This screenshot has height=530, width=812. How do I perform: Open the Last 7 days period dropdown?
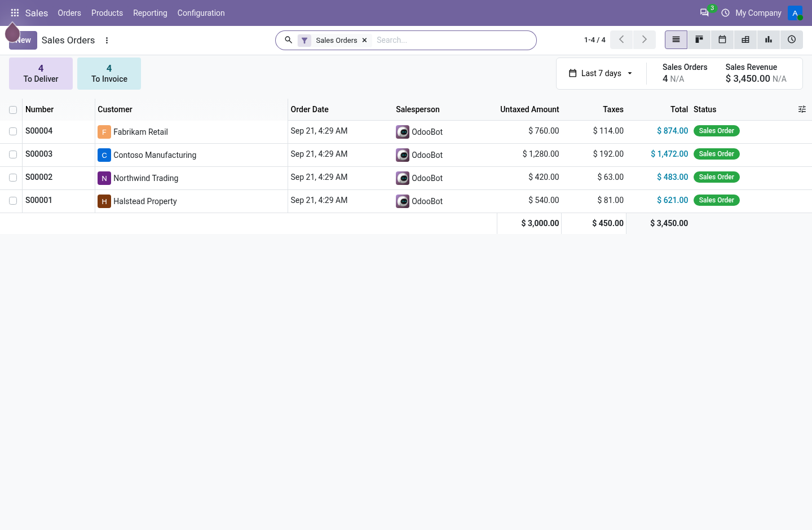click(x=601, y=73)
